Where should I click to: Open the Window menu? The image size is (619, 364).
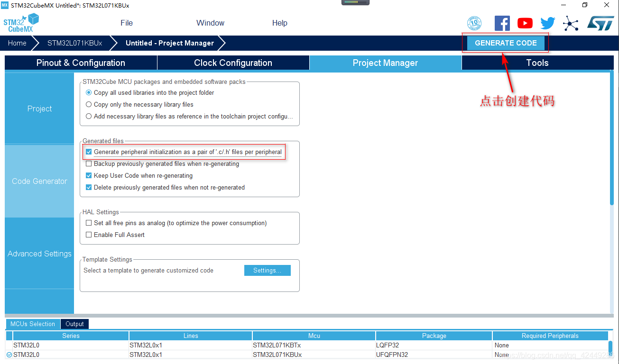[x=210, y=23]
